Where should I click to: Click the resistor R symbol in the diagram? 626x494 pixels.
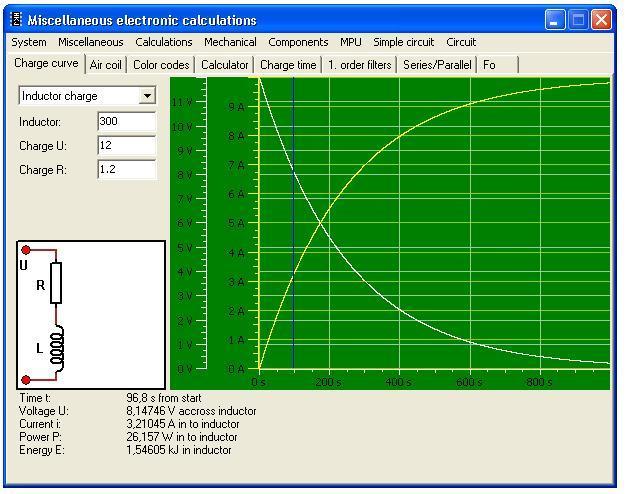click(56, 283)
